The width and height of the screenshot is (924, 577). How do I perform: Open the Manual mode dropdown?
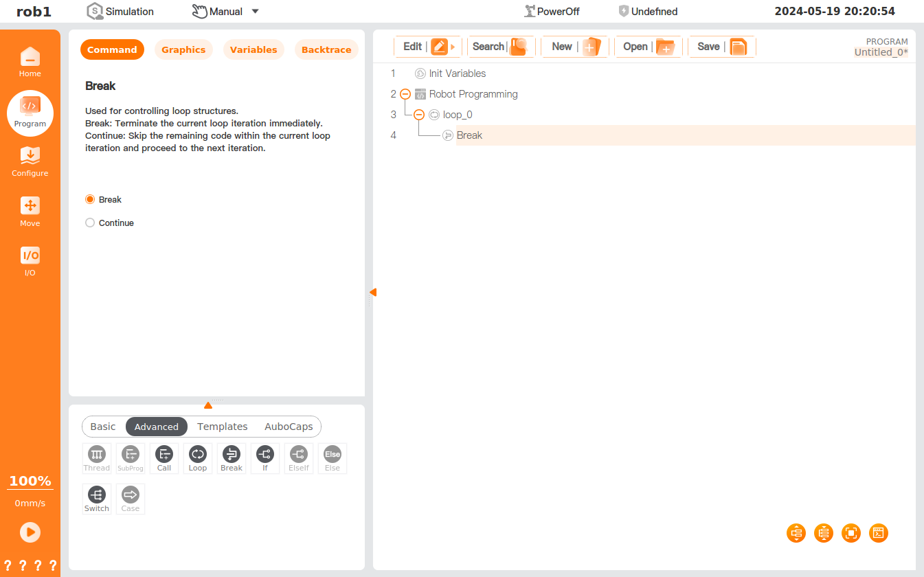pos(255,12)
